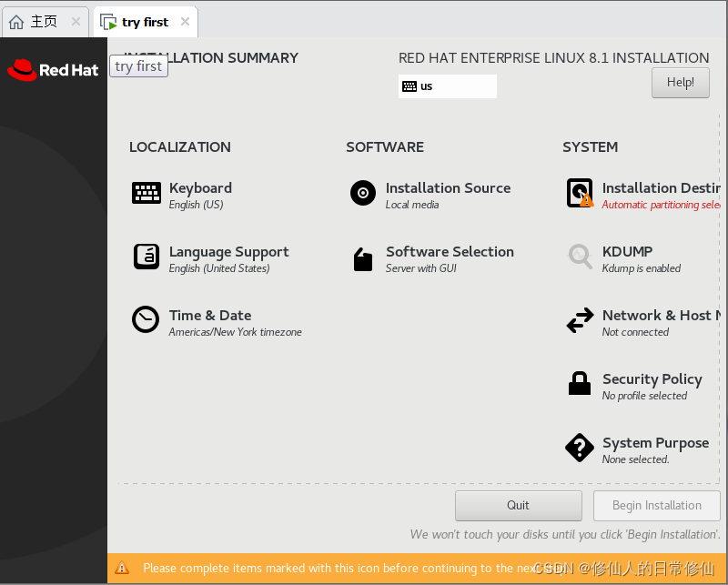Click Network & Host arrows icon

click(x=580, y=320)
